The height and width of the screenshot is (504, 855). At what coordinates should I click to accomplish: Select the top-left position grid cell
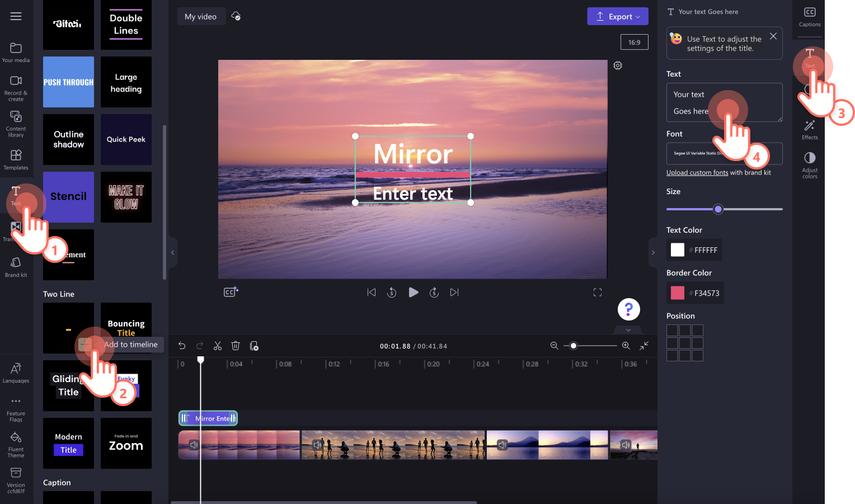click(672, 331)
